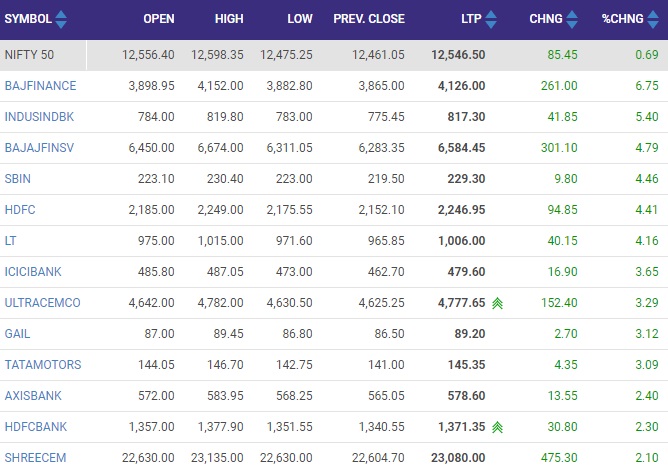The height and width of the screenshot is (472, 668).
Task: Select BAJAJFINSV LTP value 6,584.45
Action: (462, 148)
